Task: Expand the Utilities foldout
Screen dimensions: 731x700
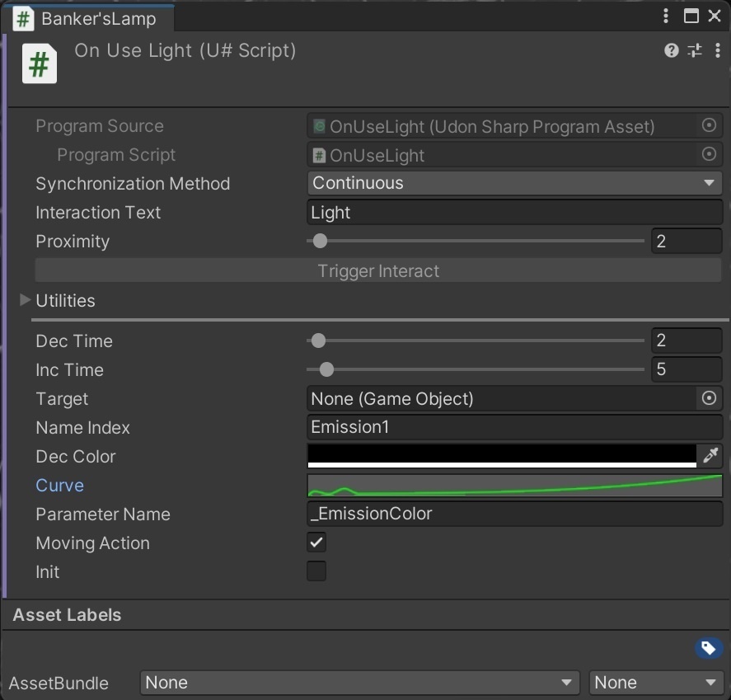Action: click(26, 300)
